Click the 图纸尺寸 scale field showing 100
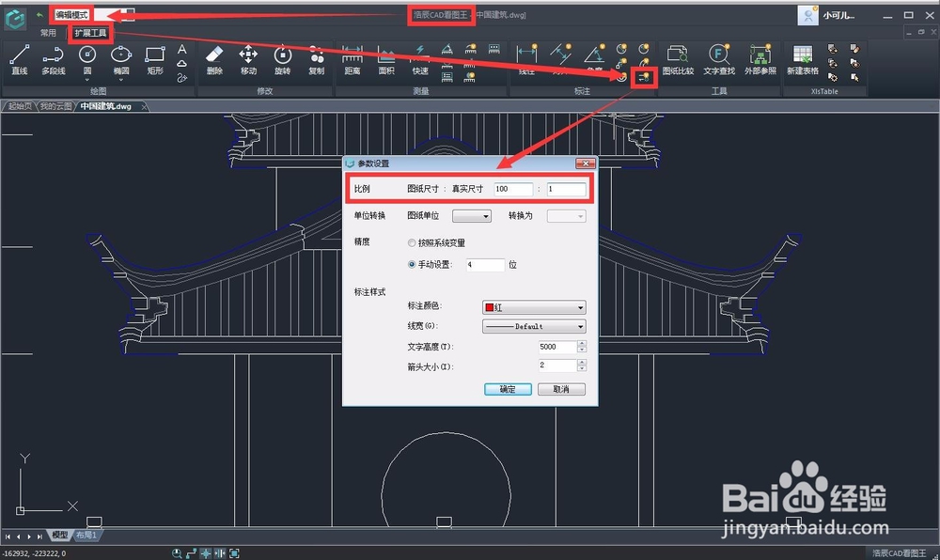Viewport: 940px width, 560px height. pyautogui.click(x=513, y=189)
